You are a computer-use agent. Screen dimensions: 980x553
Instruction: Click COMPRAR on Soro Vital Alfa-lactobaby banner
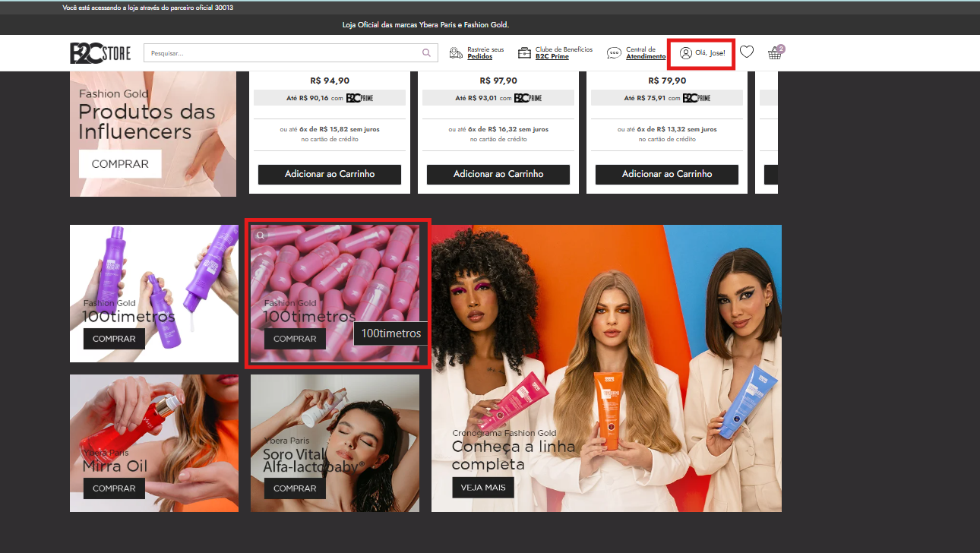(295, 488)
